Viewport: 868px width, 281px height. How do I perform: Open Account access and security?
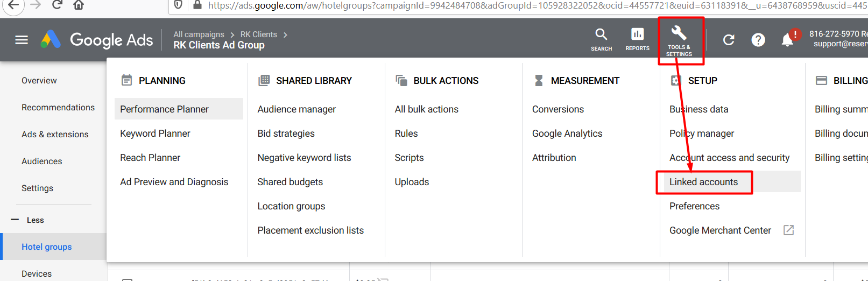coord(729,157)
